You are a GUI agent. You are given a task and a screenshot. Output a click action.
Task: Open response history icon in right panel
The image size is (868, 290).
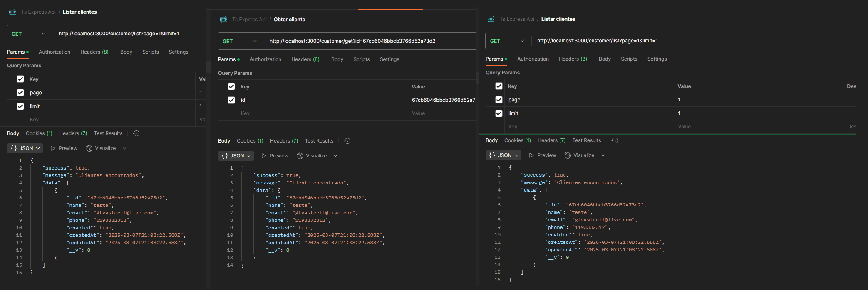click(615, 140)
